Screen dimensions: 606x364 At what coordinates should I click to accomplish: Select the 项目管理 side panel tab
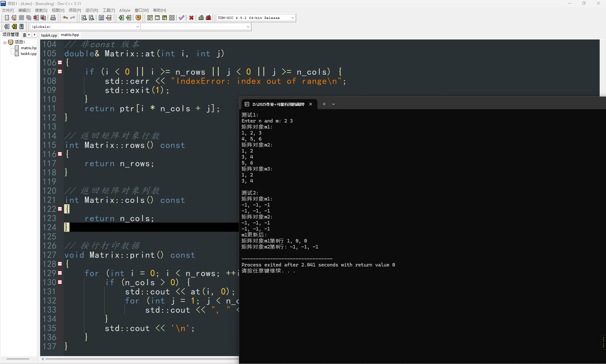pos(11,35)
